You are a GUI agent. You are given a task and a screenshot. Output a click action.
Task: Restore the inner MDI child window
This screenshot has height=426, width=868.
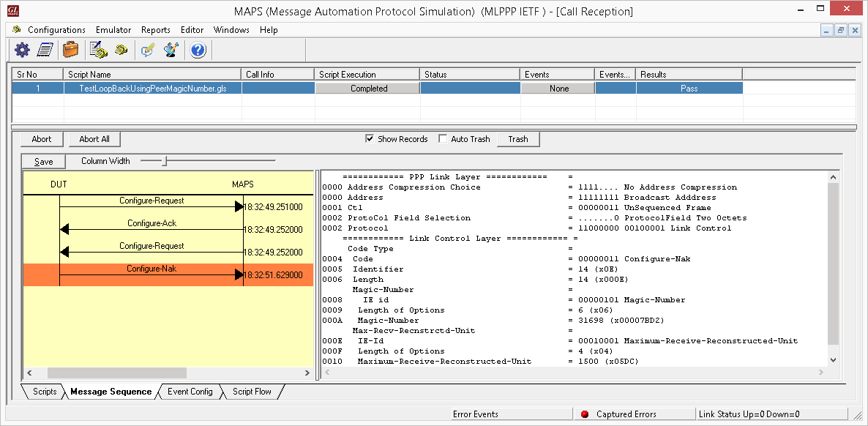pos(840,31)
